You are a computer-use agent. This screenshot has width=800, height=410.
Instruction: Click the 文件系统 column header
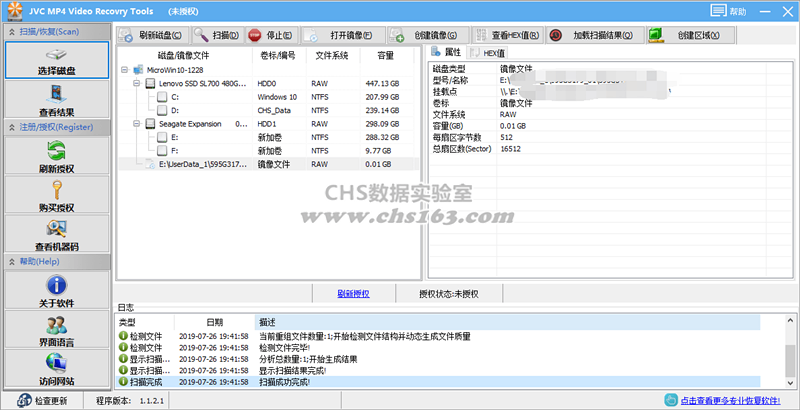[x=332, y=56]
